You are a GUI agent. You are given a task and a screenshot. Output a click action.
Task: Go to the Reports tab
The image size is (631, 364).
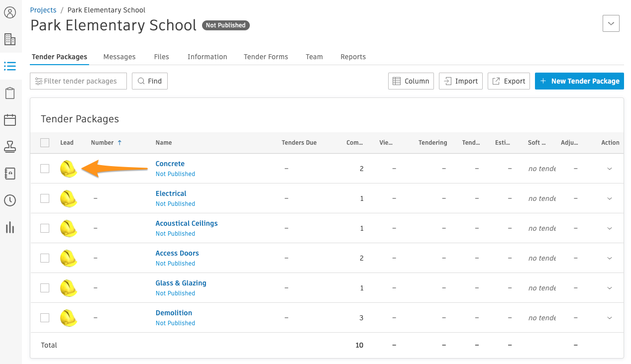[x=353, y=57]
